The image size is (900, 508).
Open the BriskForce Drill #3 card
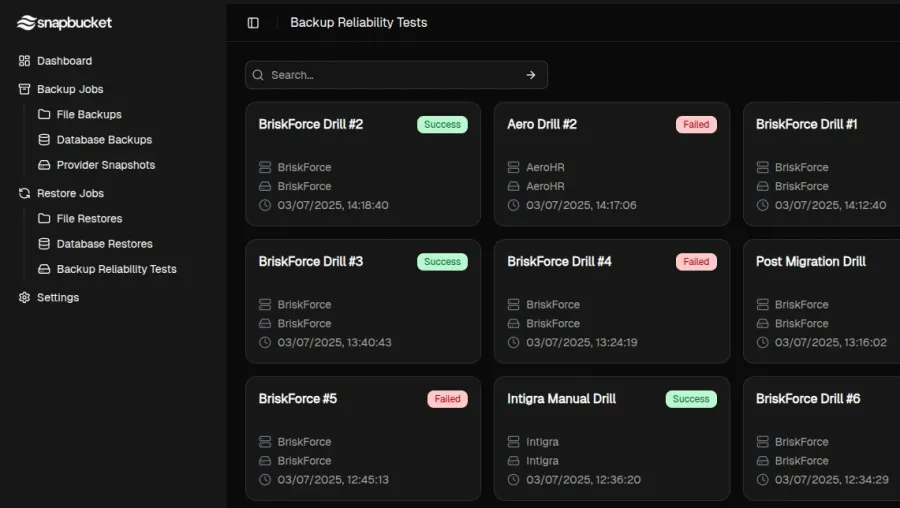coord(363,301)
